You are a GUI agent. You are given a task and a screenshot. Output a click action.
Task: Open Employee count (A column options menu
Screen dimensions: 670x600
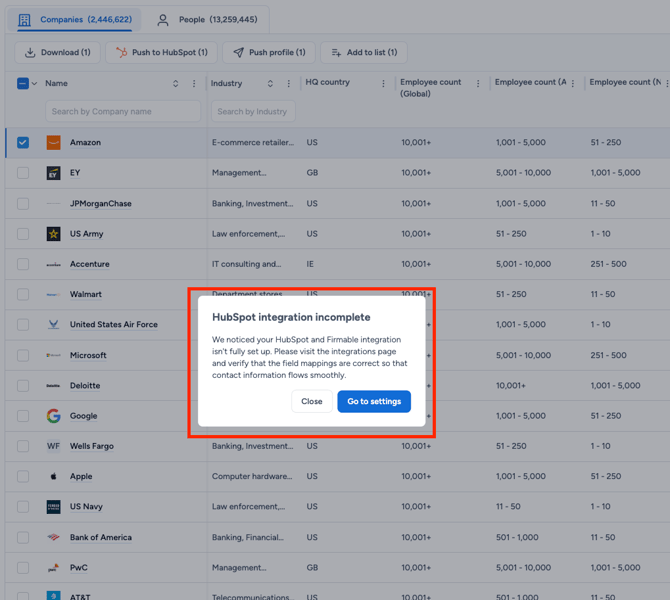(573, 83)
